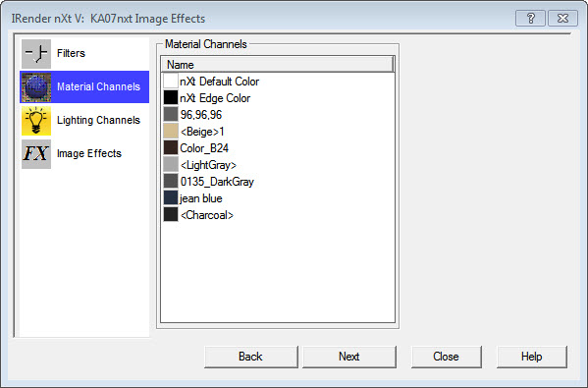
Task: Select the '0135_DarkGray' material name
Action: (217, 182)
